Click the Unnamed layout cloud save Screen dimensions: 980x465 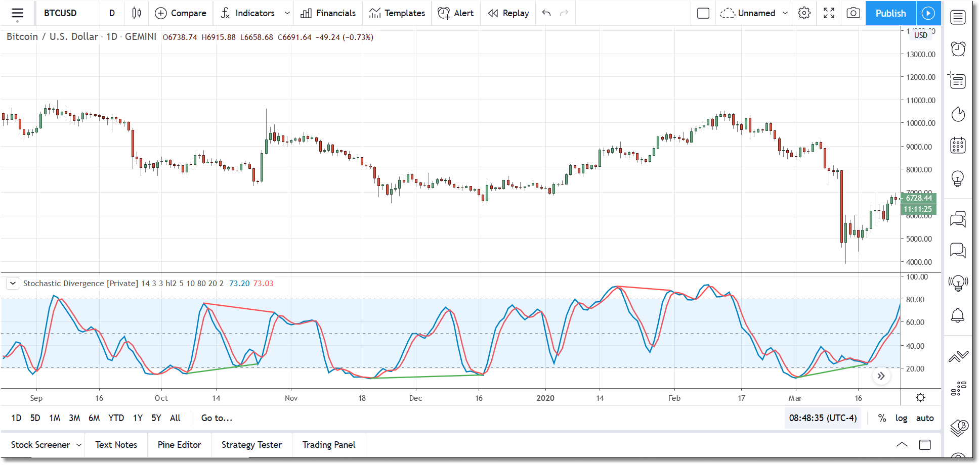(748, 13)
